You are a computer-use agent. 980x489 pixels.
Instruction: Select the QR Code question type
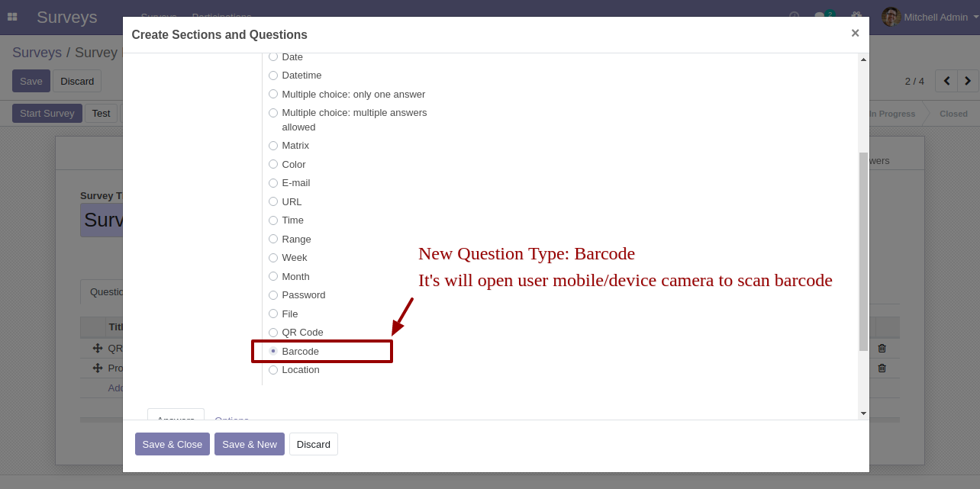[x=273, y=333]
